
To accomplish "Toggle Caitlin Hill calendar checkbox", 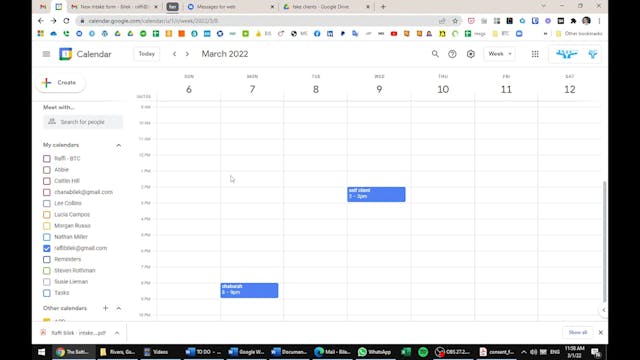I will click(47, 181).
